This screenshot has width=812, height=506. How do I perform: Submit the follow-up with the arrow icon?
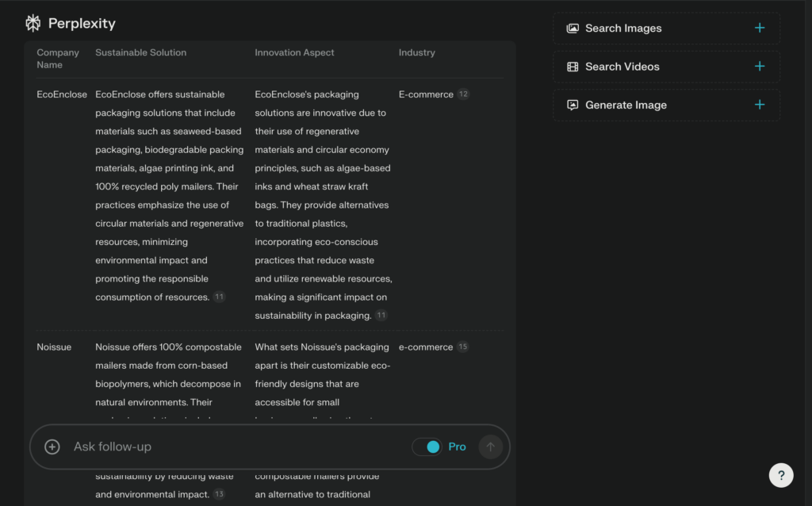[490, 447]
